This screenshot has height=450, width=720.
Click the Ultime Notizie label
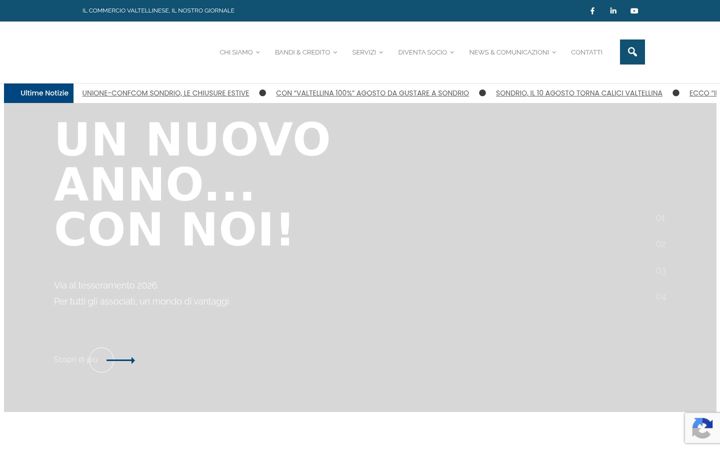39,93
